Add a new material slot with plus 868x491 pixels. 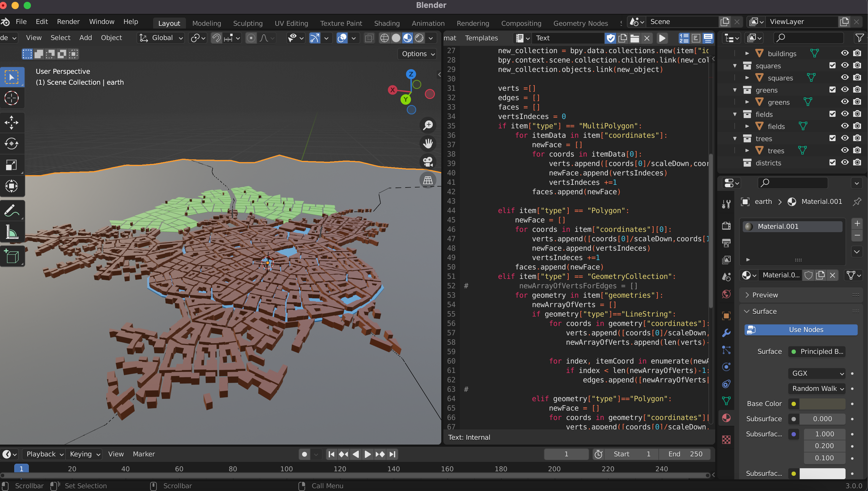point(857,224)
